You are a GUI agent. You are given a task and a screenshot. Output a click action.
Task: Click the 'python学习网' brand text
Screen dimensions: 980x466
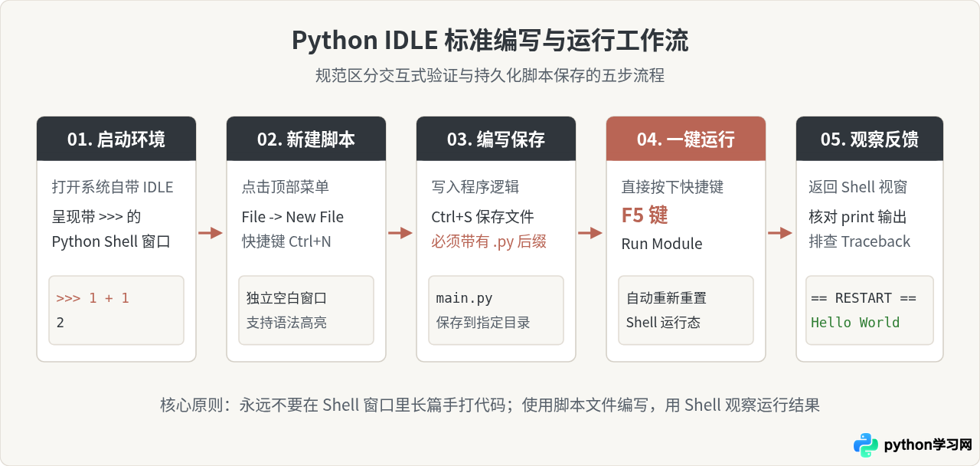point(928,445)
